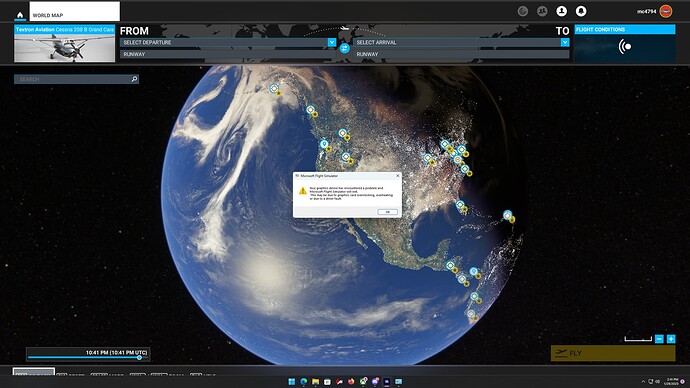Viewport: 690px width, 388px height.
Task: Open the Windows Start button in taskbar
Action: [291, 382]
